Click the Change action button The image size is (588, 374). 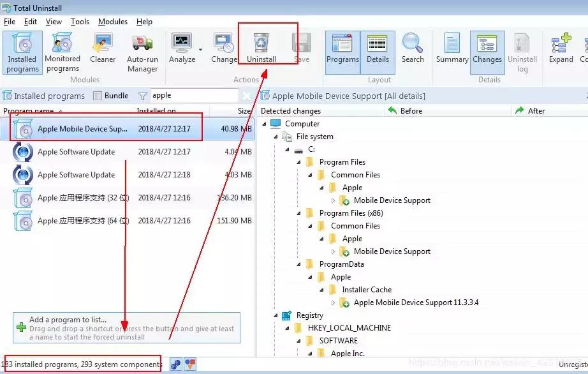pyautogui.click(x=224, y=48)
